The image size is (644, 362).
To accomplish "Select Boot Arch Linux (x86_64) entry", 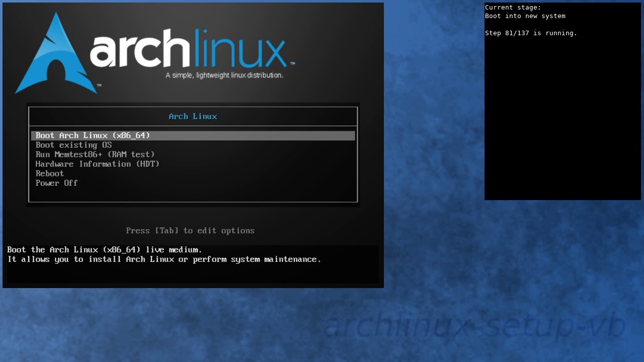I will [x=193, y=136].
